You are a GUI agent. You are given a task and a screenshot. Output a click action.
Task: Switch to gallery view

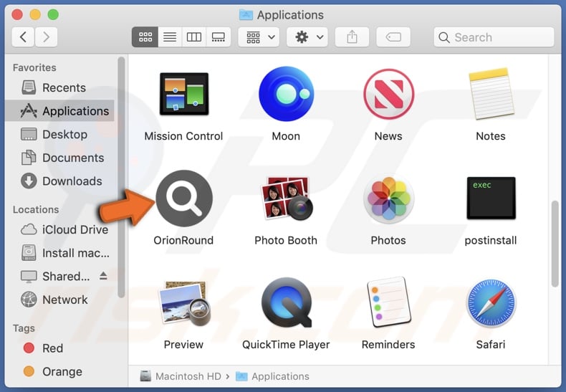click(x=219, y=37)
